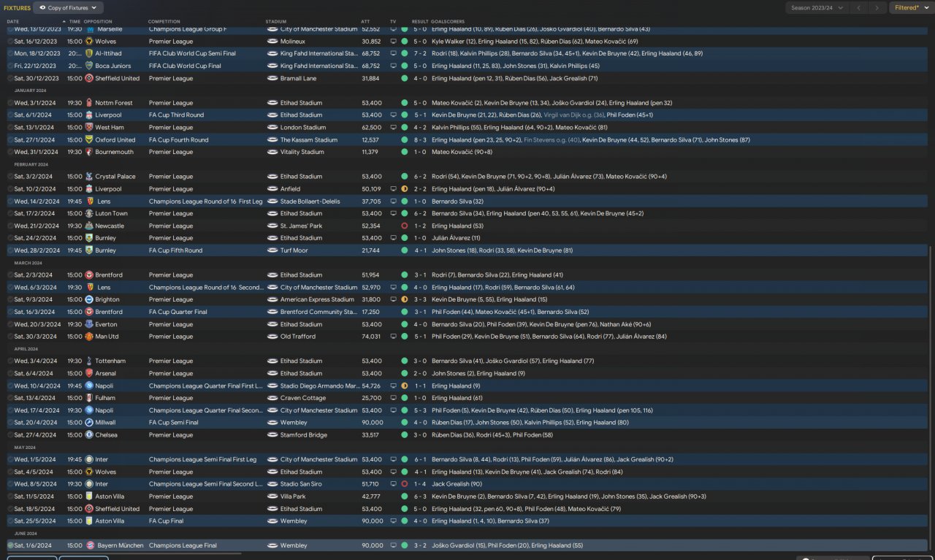Image resolution: width=935 pixels, height=560 pixels.
Task: Tick the selection circle for Sat, 27/4/2024
Action: (10, 434)
